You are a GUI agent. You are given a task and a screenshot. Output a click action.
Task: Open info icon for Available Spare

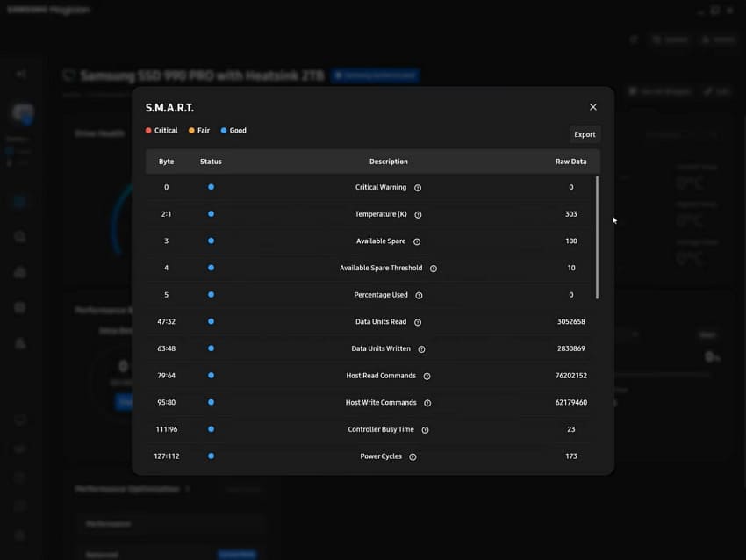click(417, 241)
